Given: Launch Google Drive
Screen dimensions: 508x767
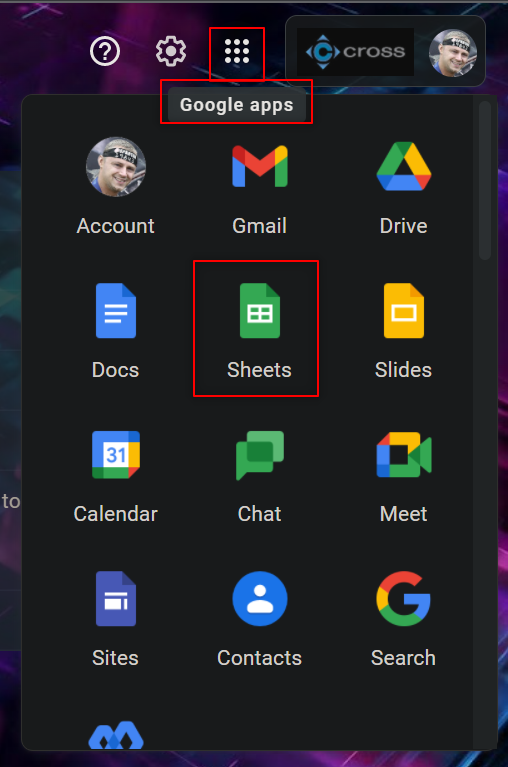Looking at the screenshot, I should (x=403, y=188).
